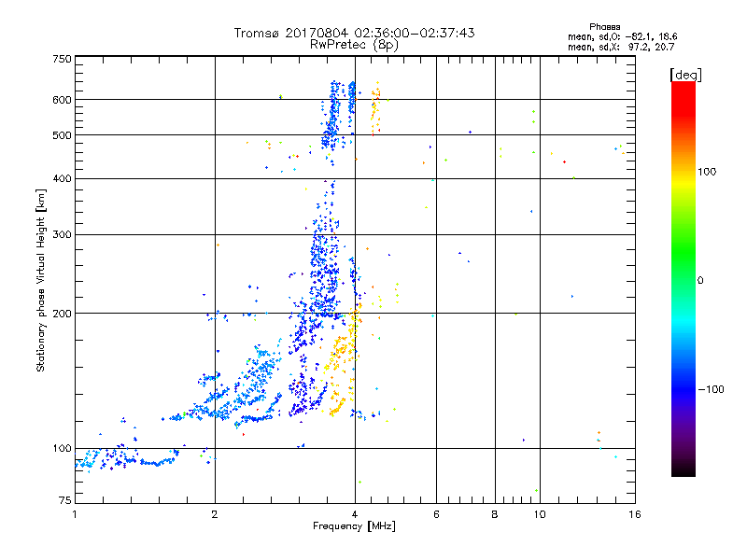The image size is (747, 560).
Task: Click the 'Stationary phase Virtual Height [km]' label
Action: click(41, 280)
